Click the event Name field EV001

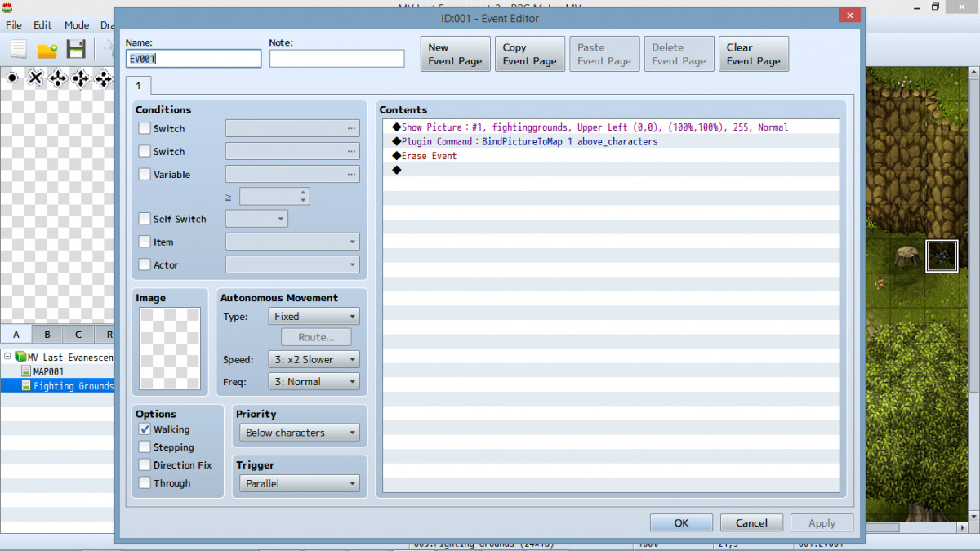[x=194, y=59]
